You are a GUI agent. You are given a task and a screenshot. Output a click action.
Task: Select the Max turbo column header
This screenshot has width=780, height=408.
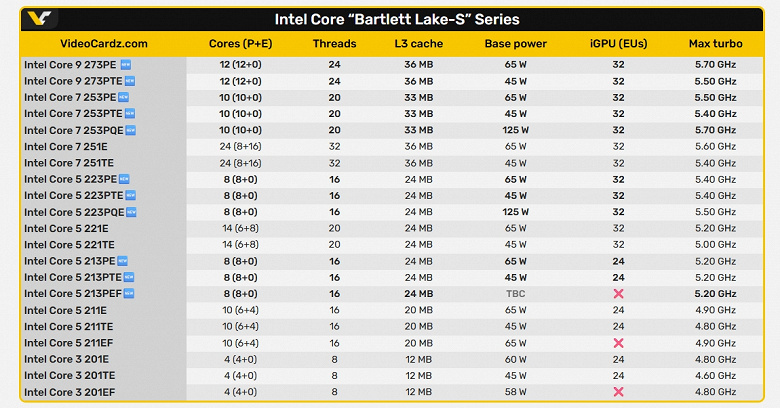click(714, 44)
